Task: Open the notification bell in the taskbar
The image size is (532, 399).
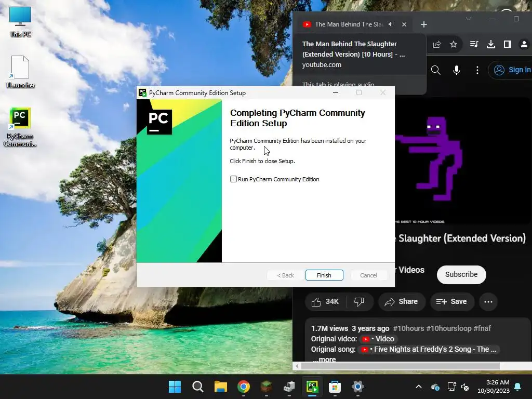Action: (x=518, y=387)
